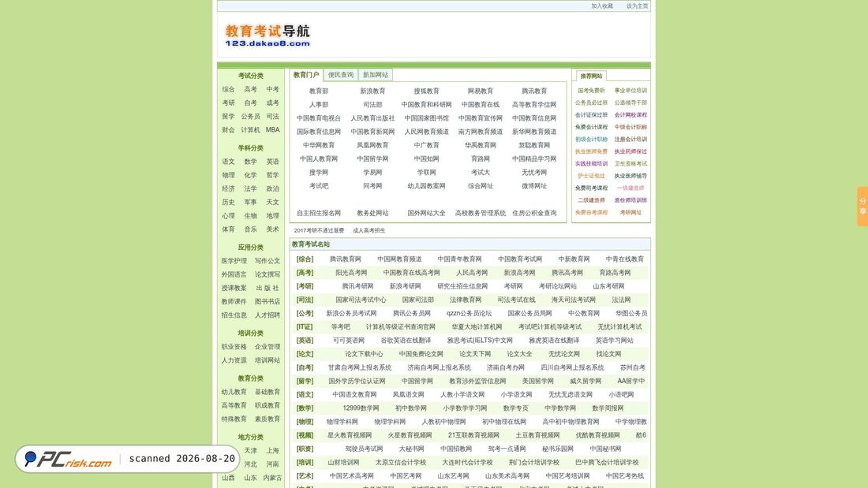Select 公务员 in the sidebar
This screenshot has height=488, width=868.
[x=251, y=117]
